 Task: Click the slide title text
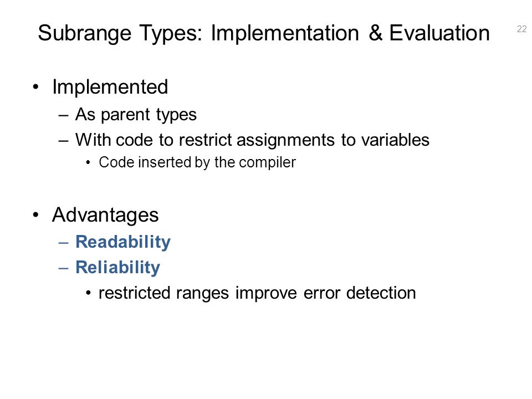(264, 33)
